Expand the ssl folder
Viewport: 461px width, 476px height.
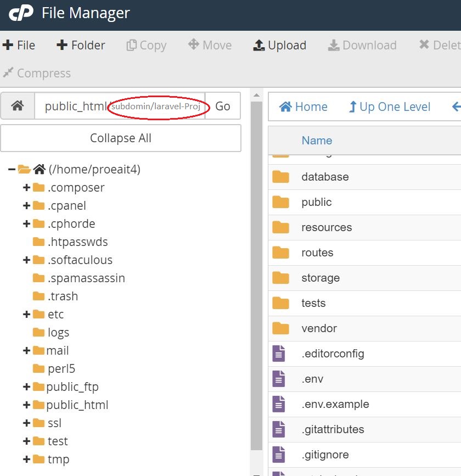(x=26, y=423)
